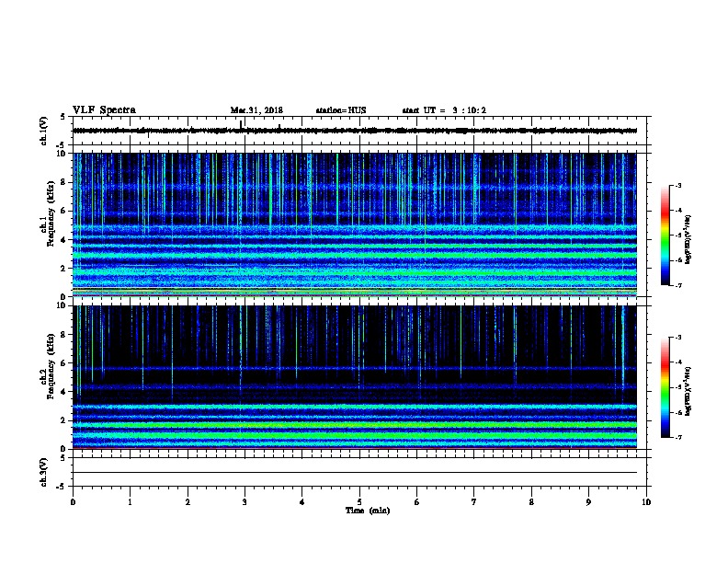The width and height of the screenshot is (728, 563).
Task: Click the "Time (min)" axis title
Action: pyautogui.click(x=368, y=511)
